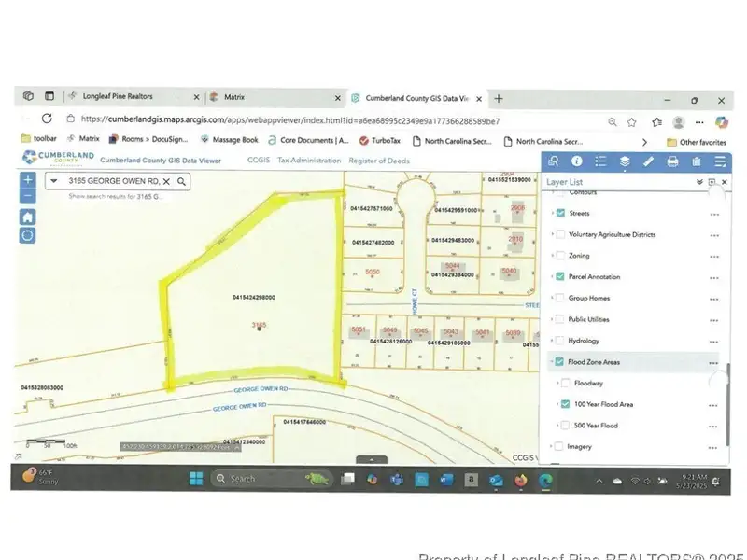The image size is (747, 560).
Task: Click the CCGIS header link
Action: [259, 161]
